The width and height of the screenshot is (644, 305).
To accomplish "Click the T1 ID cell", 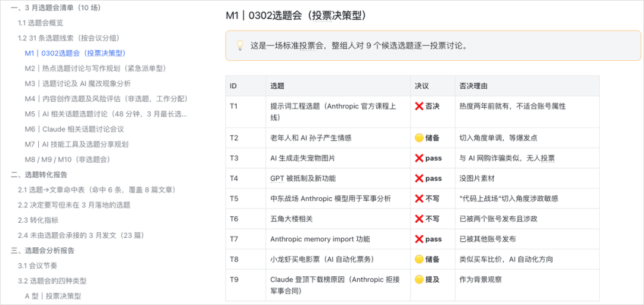I will 246,111.
